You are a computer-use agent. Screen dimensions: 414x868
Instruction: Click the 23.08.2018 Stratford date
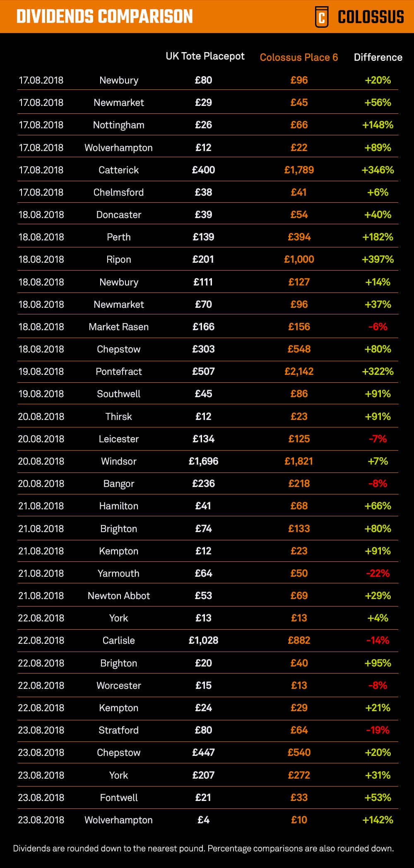pos(41,730)
